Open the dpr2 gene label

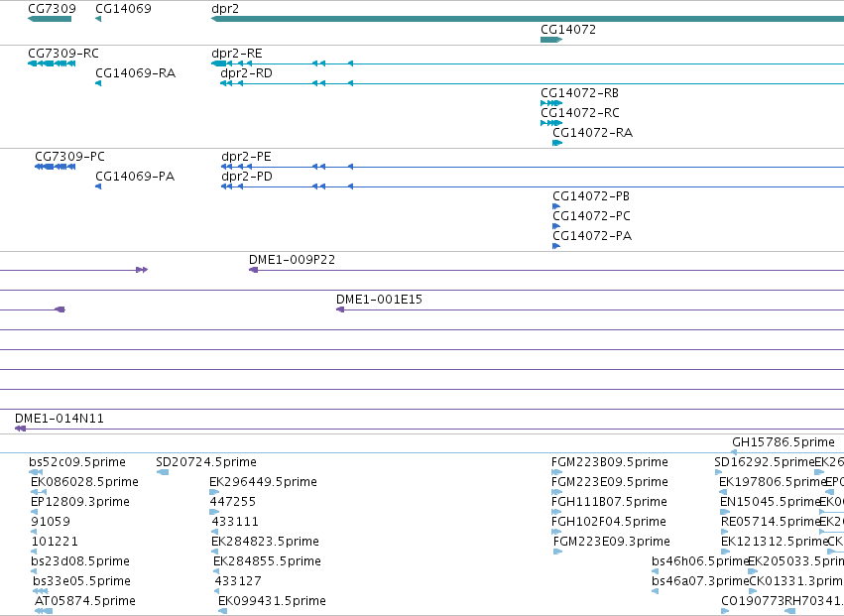click(225, 9)
